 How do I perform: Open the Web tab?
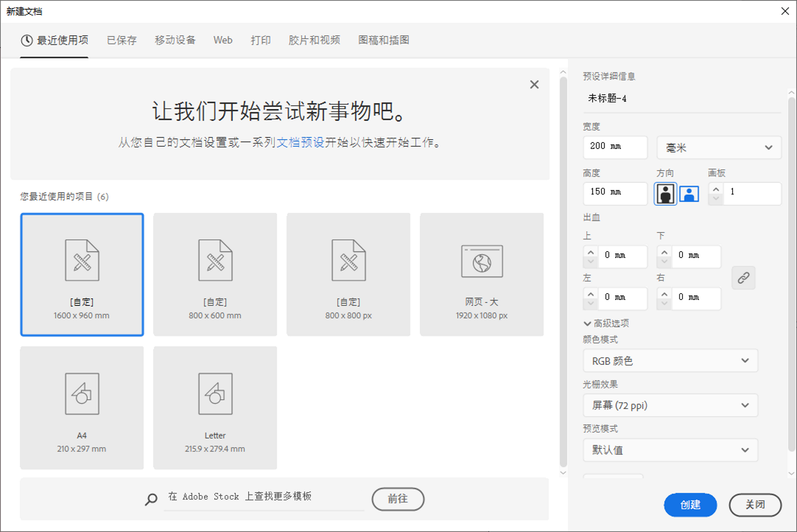click(223, 40)
